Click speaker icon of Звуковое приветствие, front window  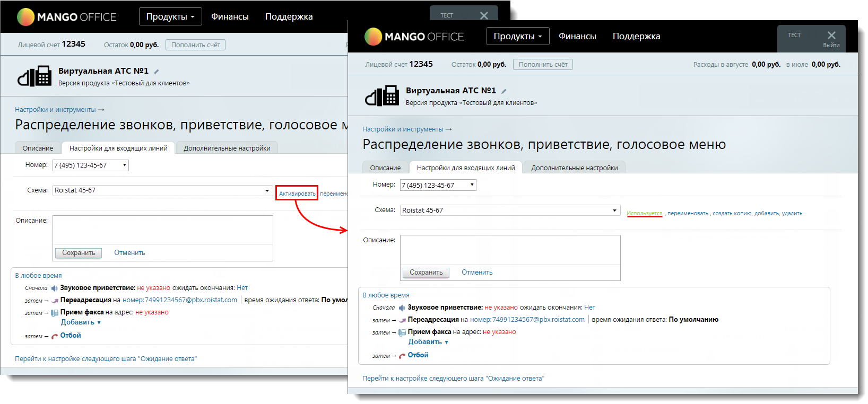[402, 308]
